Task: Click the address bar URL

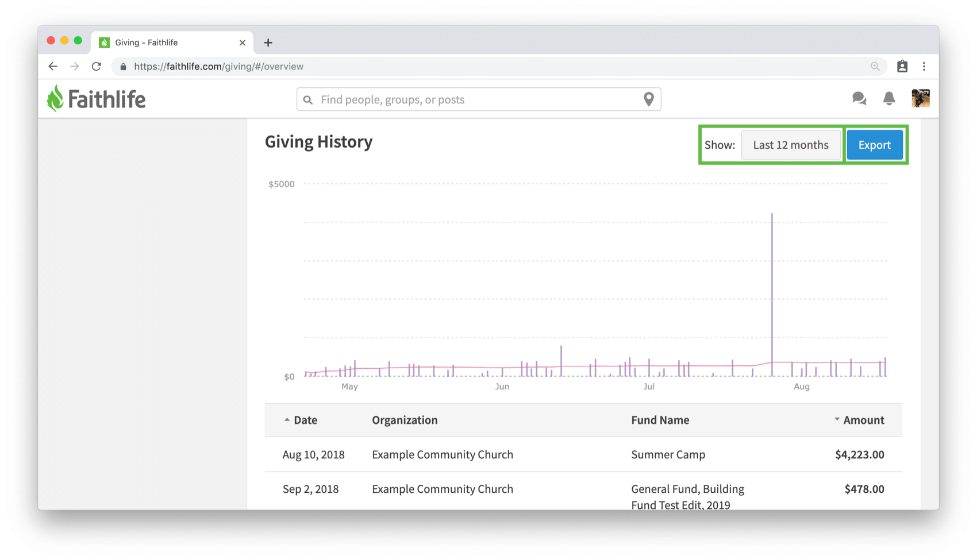Action: click(218, 67)
